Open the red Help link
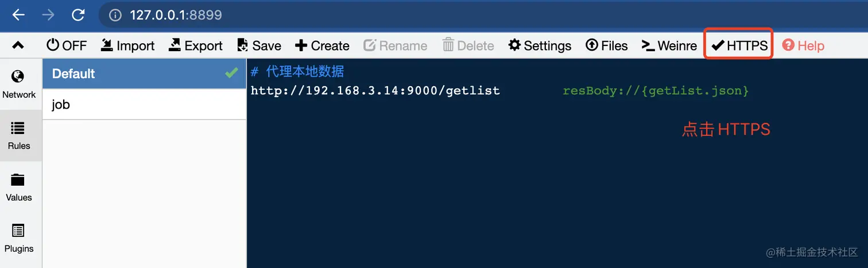This screenshot has height=268, width=868. point(803,45)
